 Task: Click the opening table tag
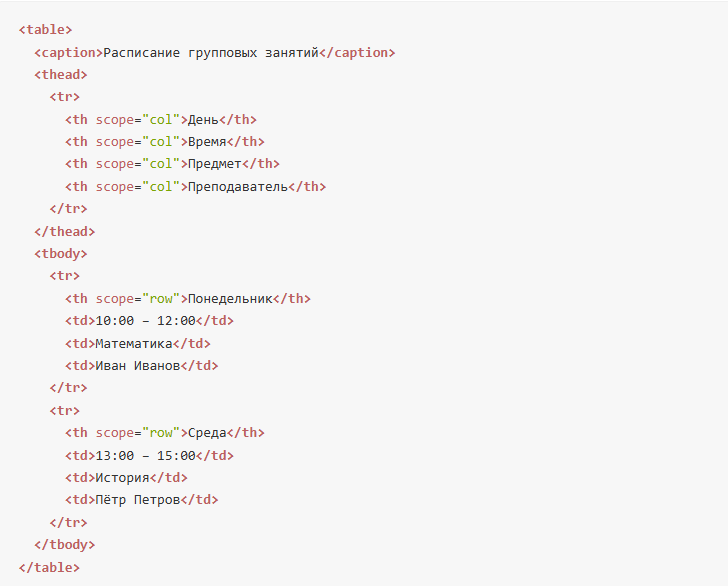point(46,30)
